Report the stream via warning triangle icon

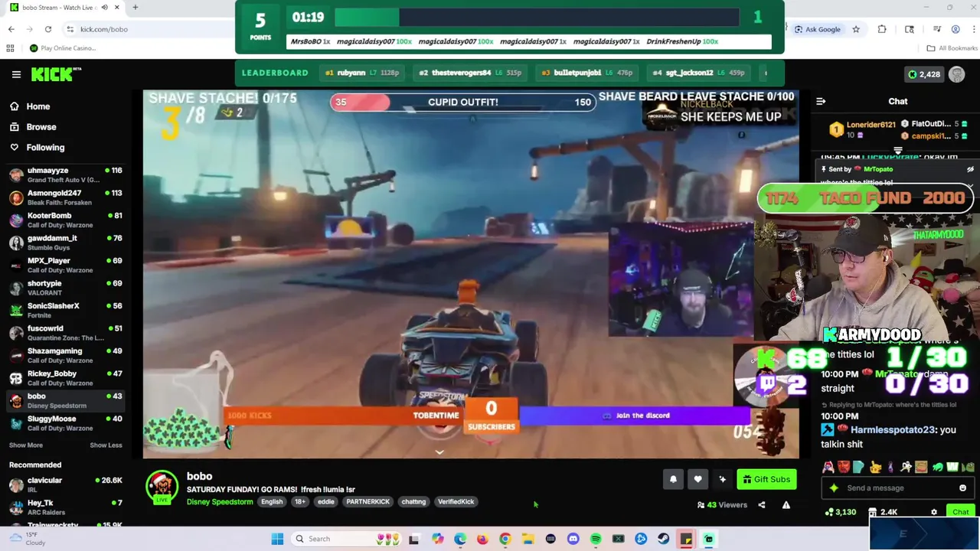[x=786, y=505]
